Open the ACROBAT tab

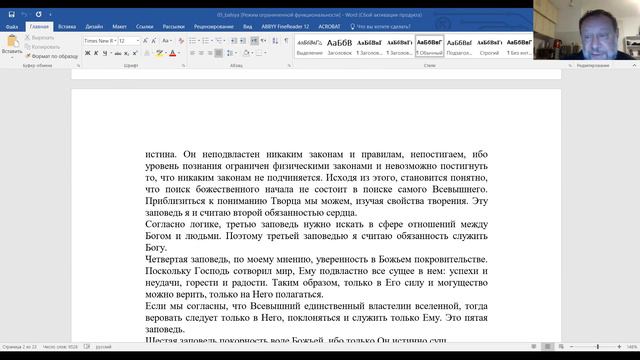(329, 27)
